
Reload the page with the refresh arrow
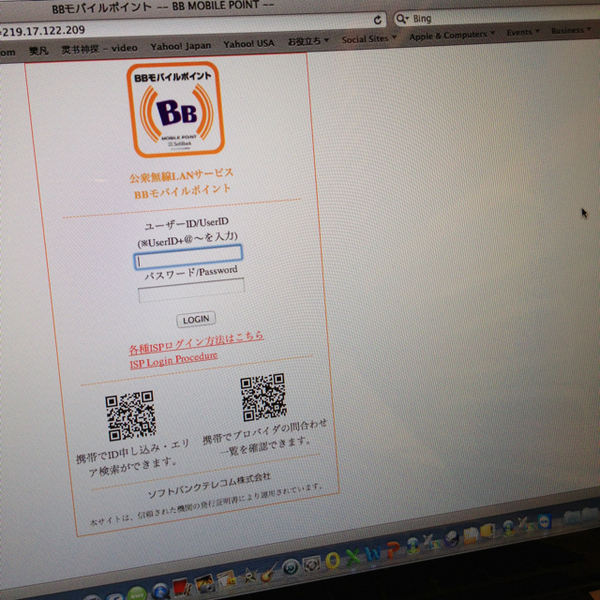point(377,20)
